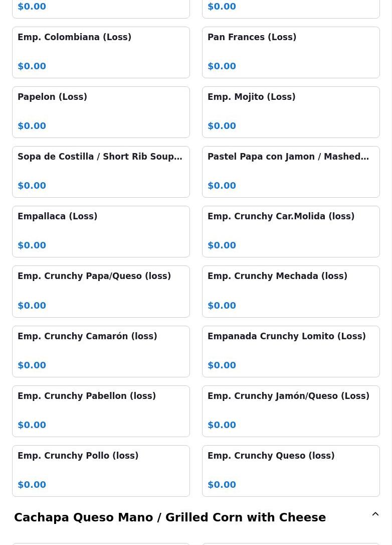Select the Pan Frances (Loss) card

point(291,53)
